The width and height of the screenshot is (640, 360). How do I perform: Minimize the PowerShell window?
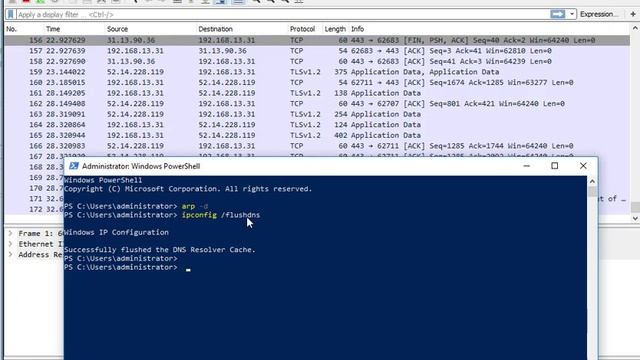[527, 166]
